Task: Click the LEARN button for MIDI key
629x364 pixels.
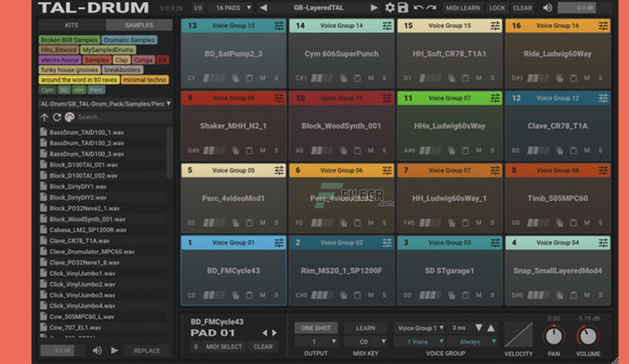Action: 366,328
